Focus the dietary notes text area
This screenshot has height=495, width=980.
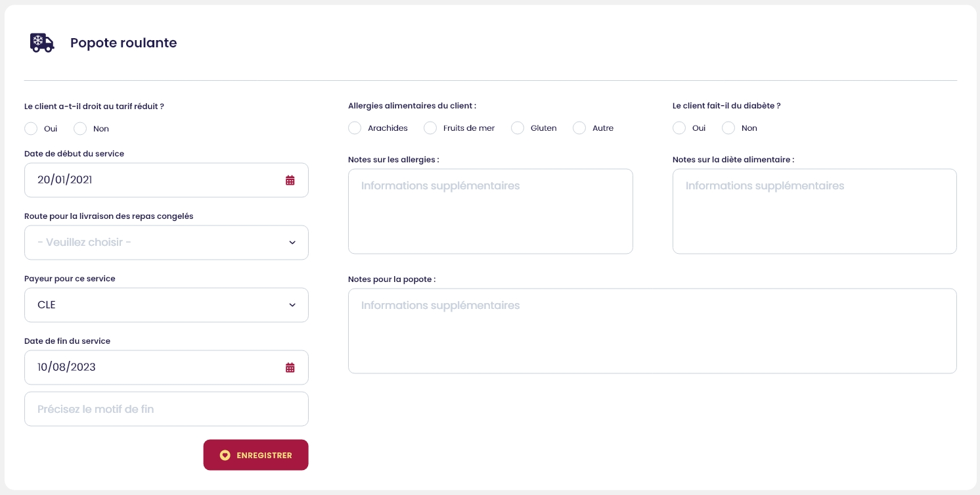814,211
